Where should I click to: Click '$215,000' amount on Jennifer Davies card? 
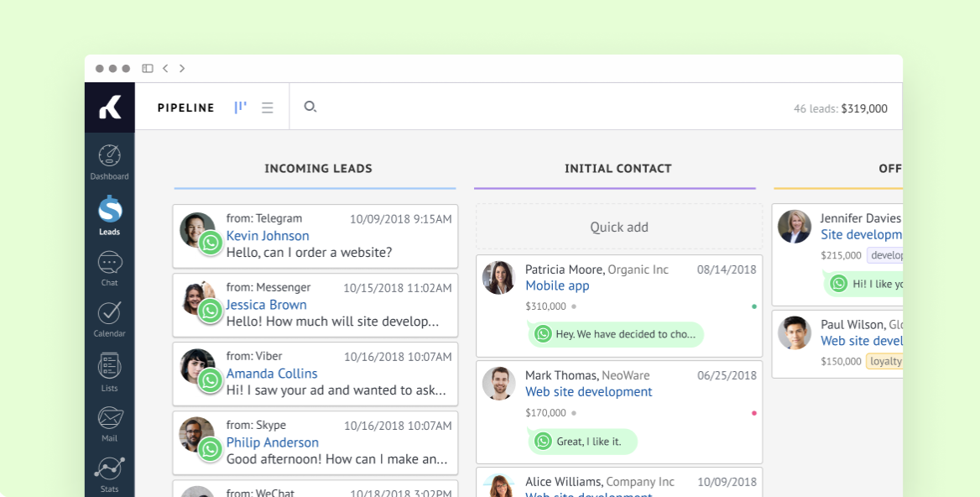coord(842,255)
